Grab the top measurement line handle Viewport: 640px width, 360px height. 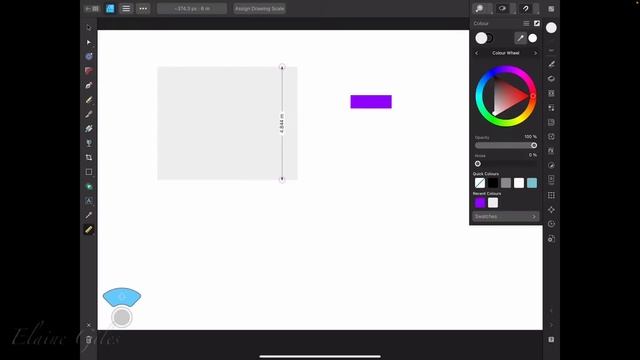tap(282, 67)
